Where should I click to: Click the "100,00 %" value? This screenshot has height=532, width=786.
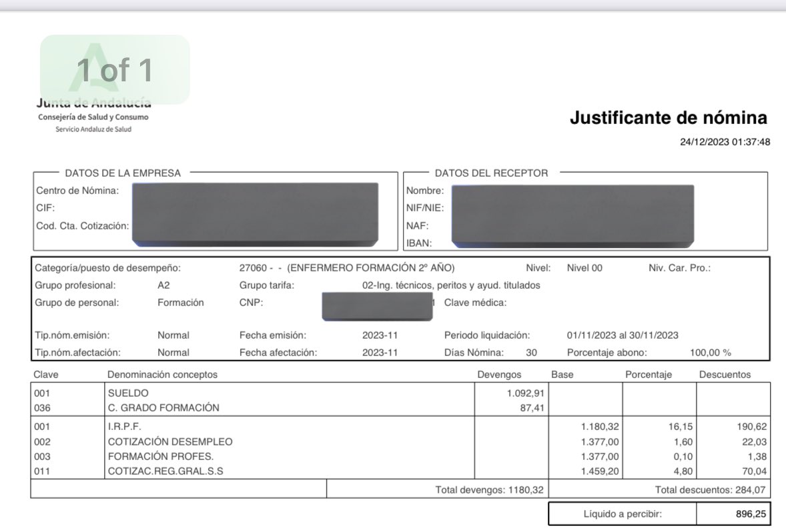click(711, 353)
